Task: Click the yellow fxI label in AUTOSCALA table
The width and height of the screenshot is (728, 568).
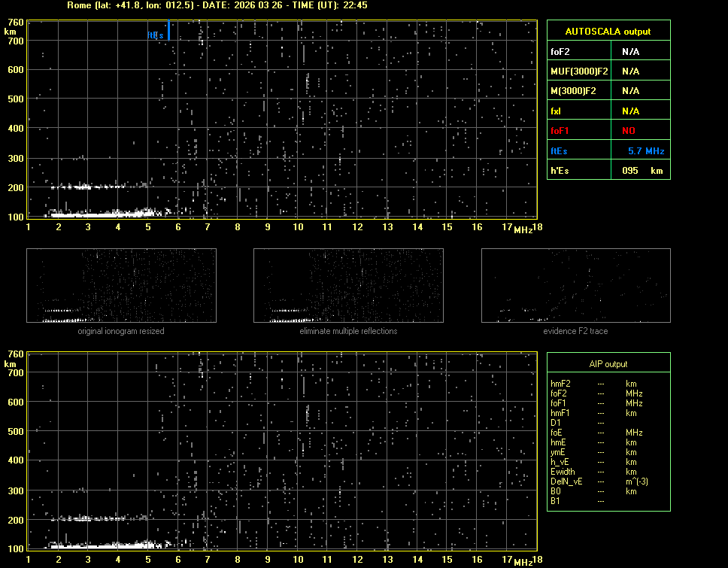Action: [x=556, y=111]
